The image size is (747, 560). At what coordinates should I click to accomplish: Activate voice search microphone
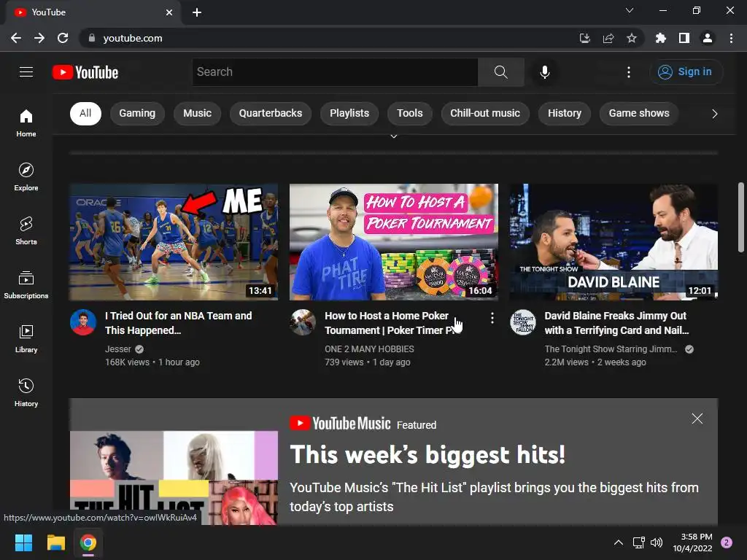(544, 72)
